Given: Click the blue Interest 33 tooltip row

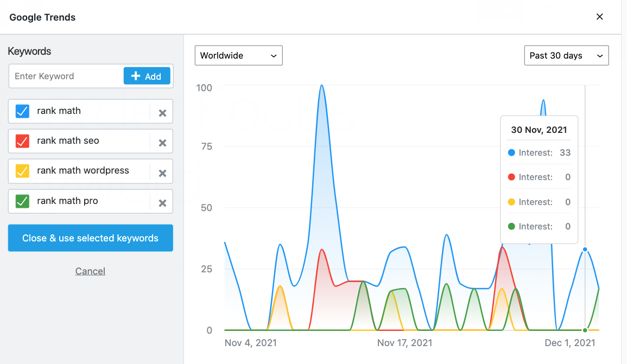Looking at the screenshot, I should point(539,152).
